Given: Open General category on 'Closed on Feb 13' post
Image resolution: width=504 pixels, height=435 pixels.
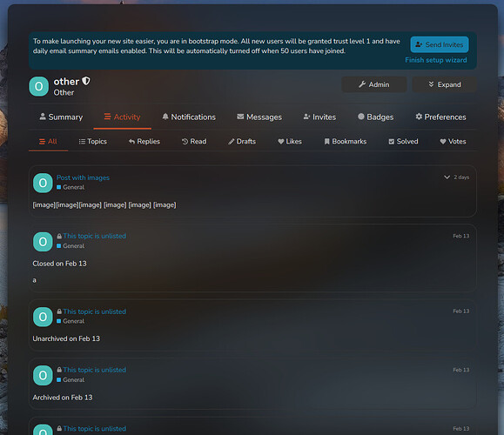Looking at the screenshot, I should pos(71,246).
